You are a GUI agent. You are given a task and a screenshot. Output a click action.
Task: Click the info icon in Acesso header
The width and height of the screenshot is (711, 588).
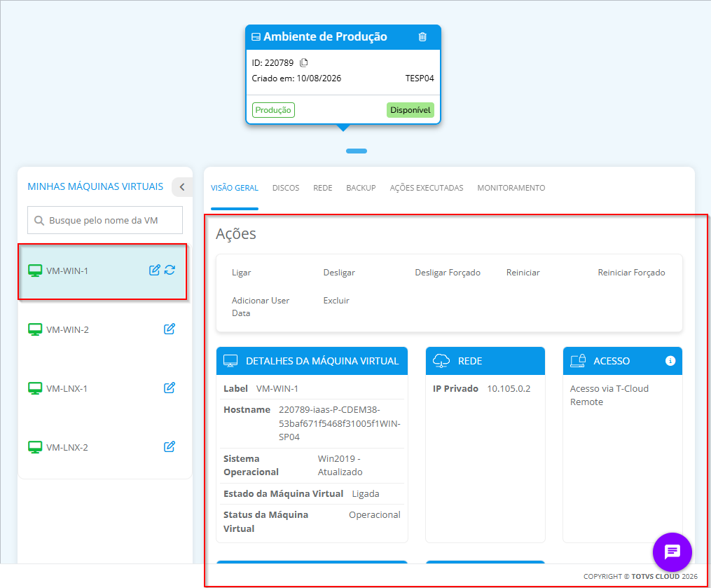coord(670,361)
